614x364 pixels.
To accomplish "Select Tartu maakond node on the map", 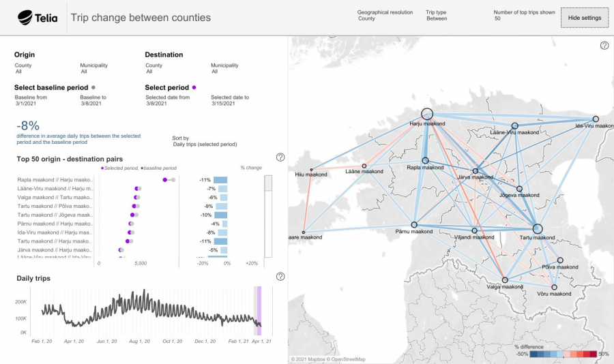I will [x=538, y=229].
